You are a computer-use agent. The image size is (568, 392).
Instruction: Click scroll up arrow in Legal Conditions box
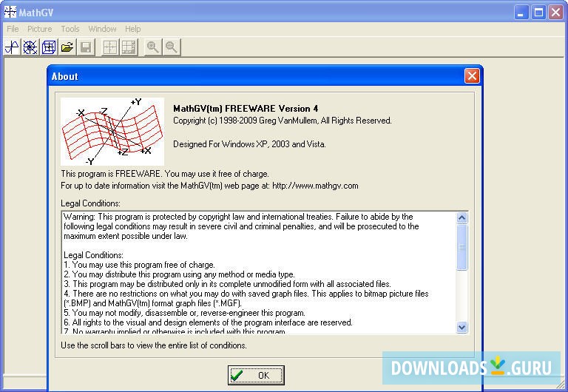pyautogui.click(x=461, y=217)
